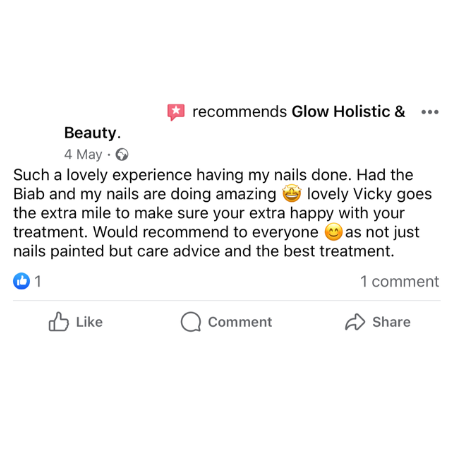Click the globe public audience icon
Viewport: 459px width, 459px height.
coord(122,154)
